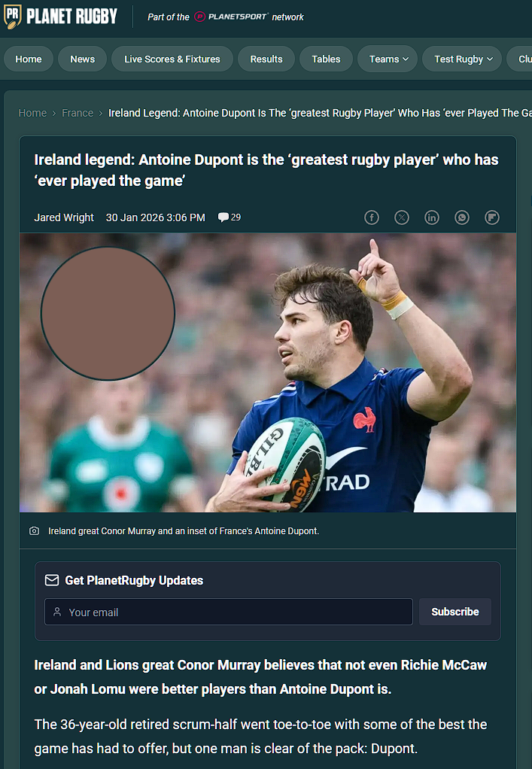532x769 pixels.
Task: Go to Home breadcrumb link
Action: click(x=32, y=113)
